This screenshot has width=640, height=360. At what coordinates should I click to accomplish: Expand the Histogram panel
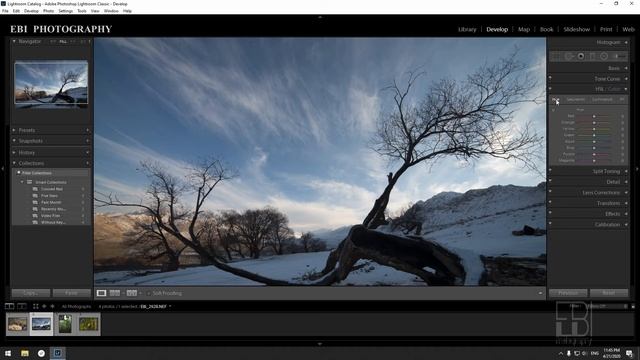pyautogui.click(x=626, y=42)
